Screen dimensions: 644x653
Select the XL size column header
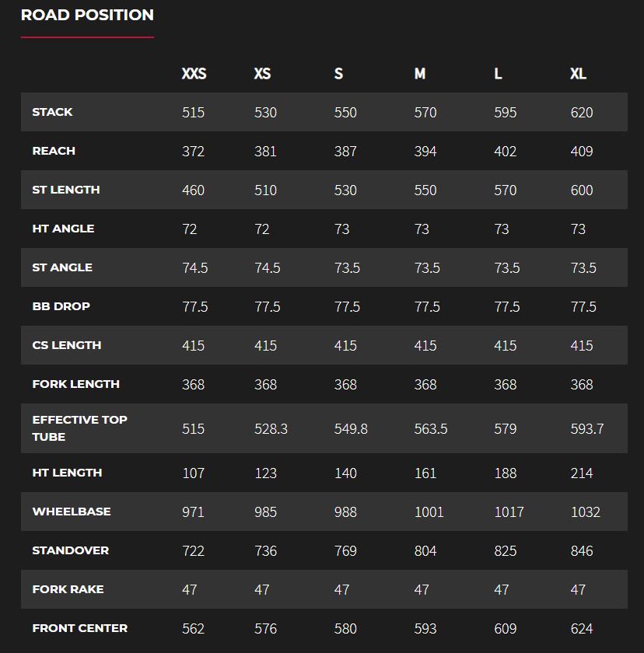[x=578, y=74]
